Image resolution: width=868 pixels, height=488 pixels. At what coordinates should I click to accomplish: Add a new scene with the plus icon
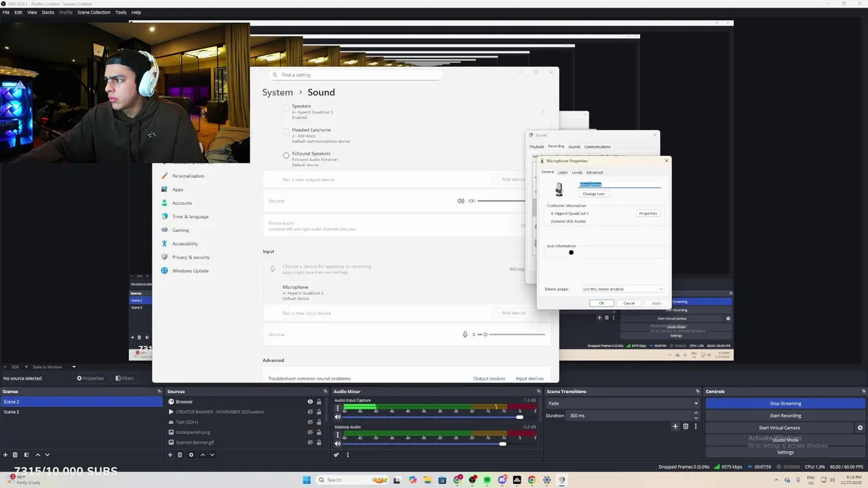coord(5,455)
